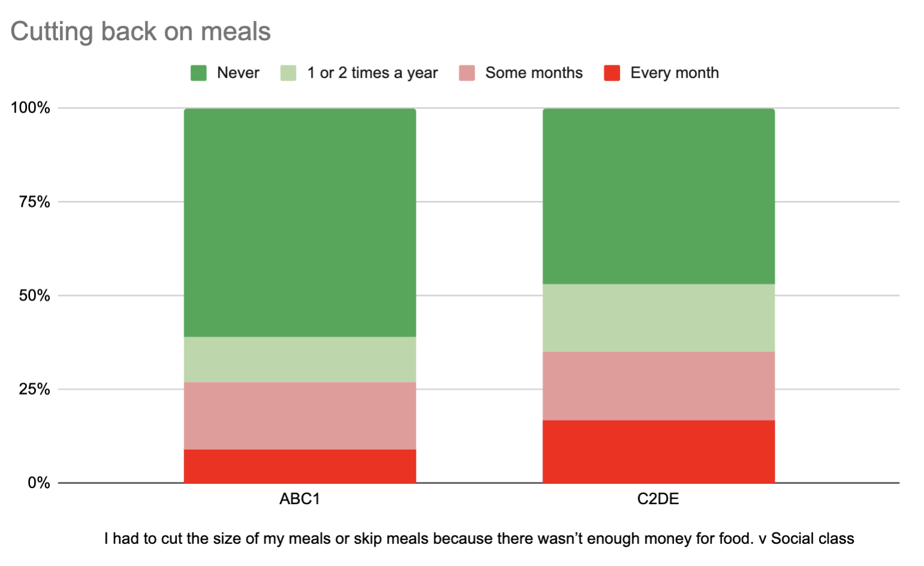
Task: Click the chart title "Cutting back on meals"
Action: coord(140,32)
